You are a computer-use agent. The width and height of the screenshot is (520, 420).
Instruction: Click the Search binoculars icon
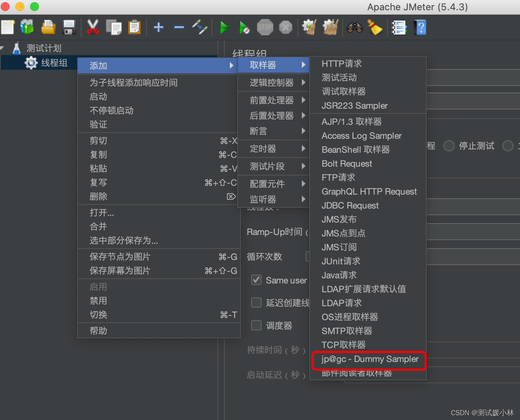355,28
